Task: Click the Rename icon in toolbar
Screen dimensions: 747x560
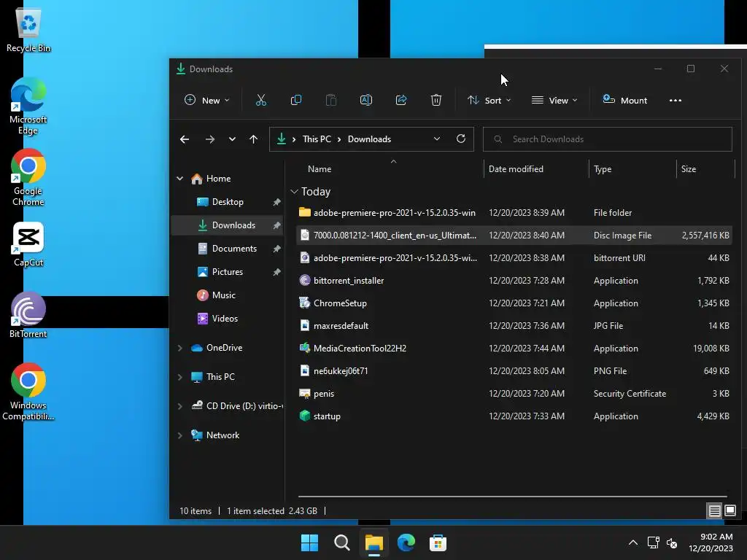Action: click(366, 100)
